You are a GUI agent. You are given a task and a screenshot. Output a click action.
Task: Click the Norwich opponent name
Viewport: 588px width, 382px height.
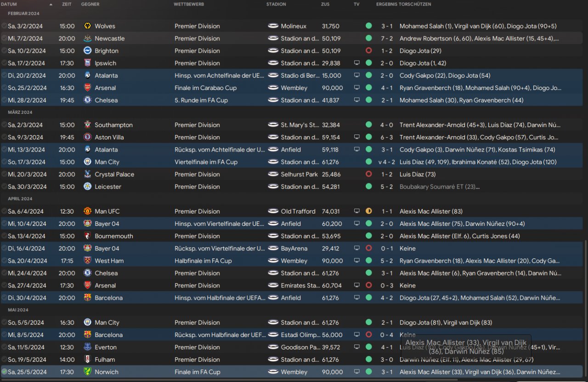(x=107, y=372)
